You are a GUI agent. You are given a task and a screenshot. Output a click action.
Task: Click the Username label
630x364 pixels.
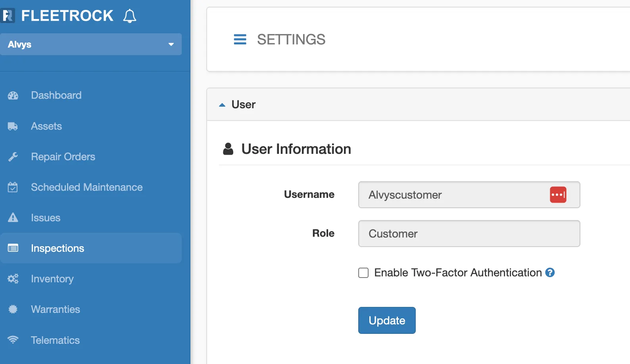309,195
